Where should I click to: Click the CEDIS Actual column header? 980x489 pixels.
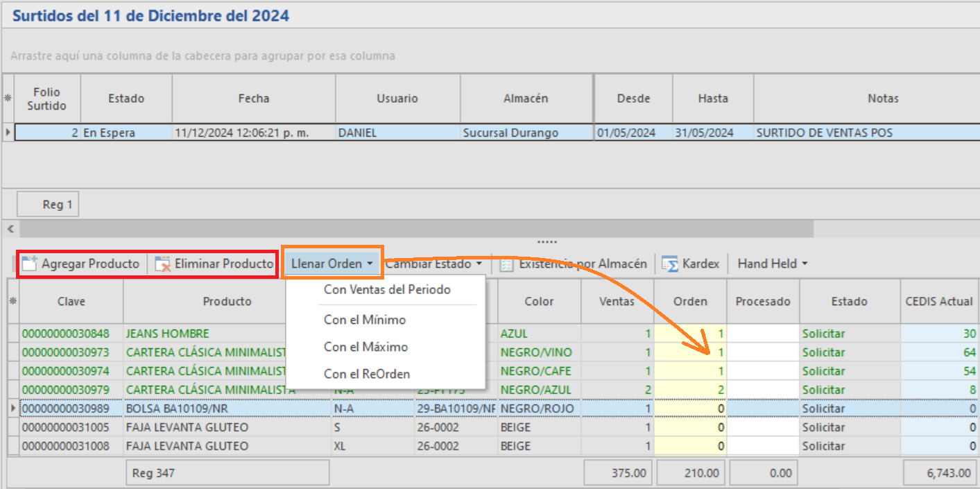coord(939,301)
